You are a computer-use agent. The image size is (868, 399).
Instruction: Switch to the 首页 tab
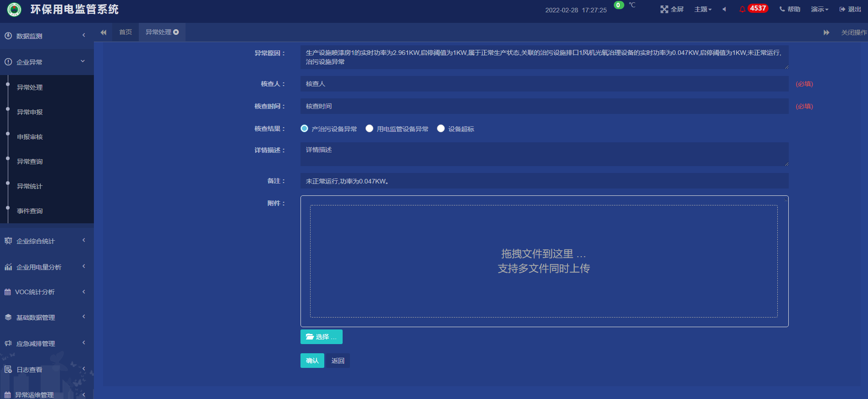tap(126, 32)
